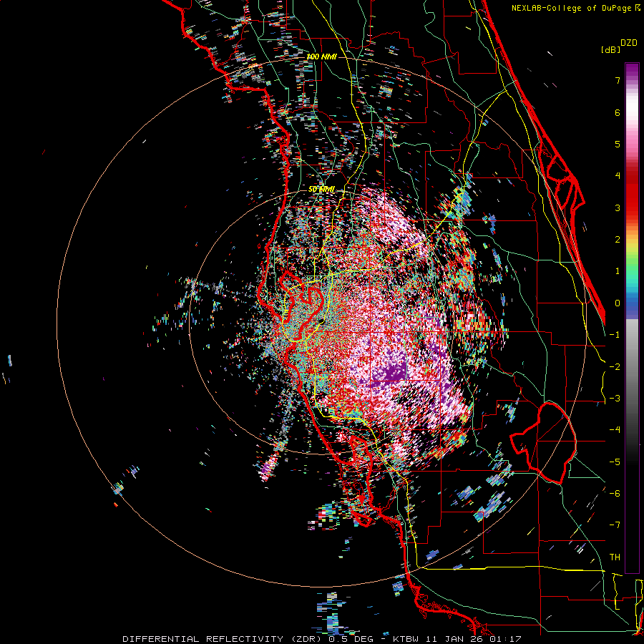Click the KTBW 11 JAN 26 01:17 timestamp
The image size is (644, 644).
(x=457, y=639)
